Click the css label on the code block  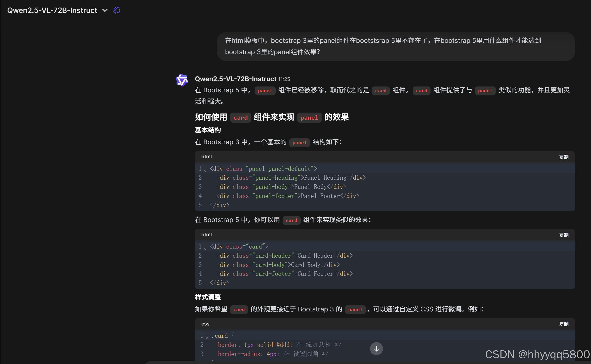[205, 324]
